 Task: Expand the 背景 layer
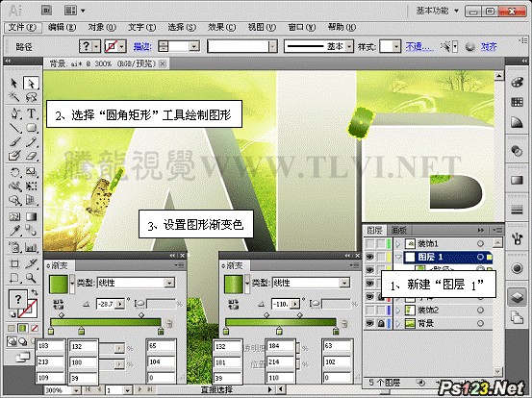tap(398, 324)
